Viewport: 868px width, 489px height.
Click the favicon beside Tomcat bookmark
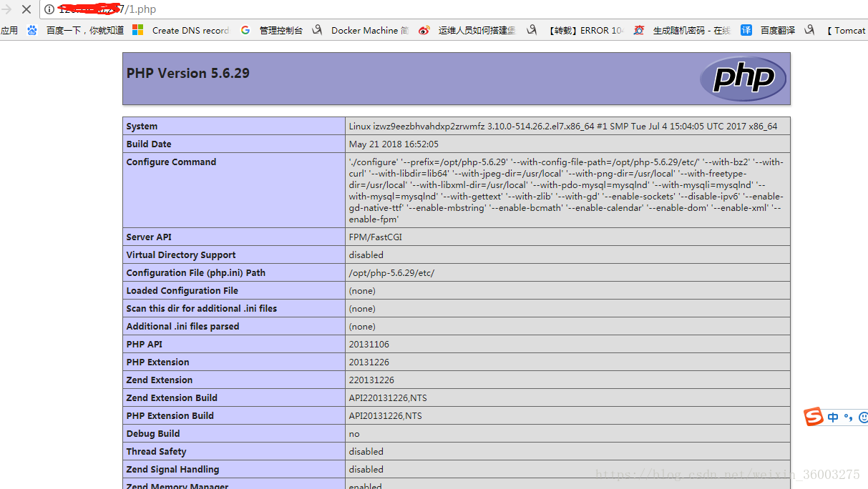click(x=809, y=30)
